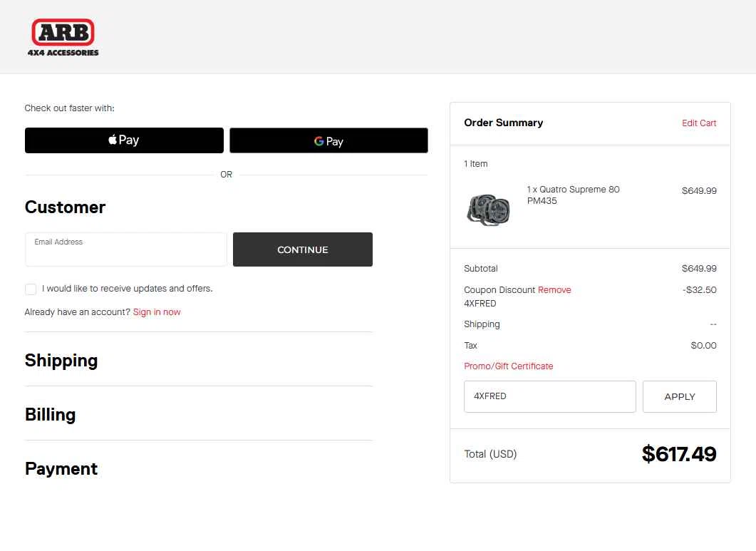Click the total amount $617.49
Image resolution: width=756 pixels, height=551 pixels.
click(679, 454)
